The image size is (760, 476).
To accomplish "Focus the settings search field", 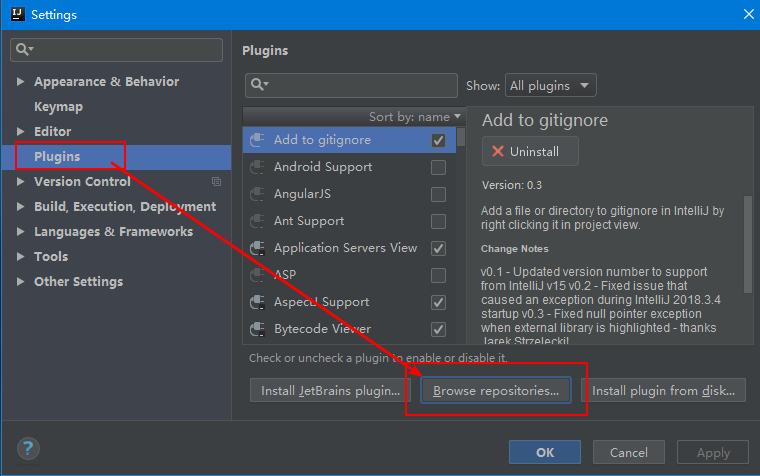I will [x=116, y=50].
